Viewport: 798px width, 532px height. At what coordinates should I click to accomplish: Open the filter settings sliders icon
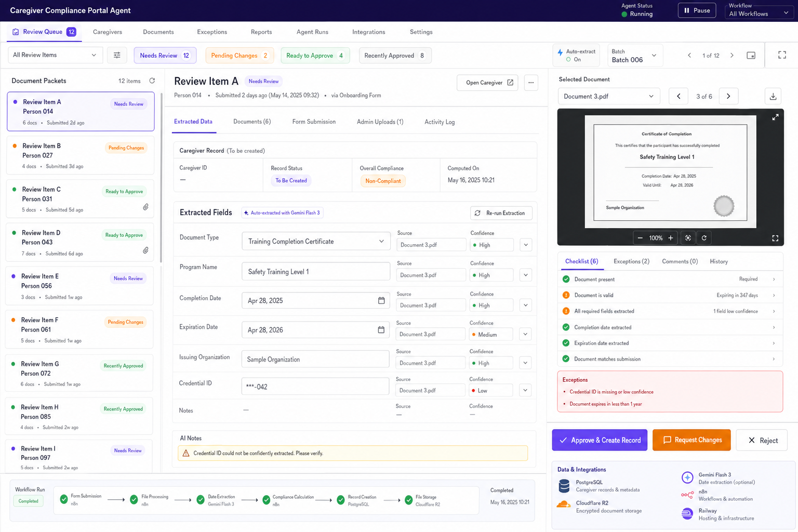[x=117, y=55]
